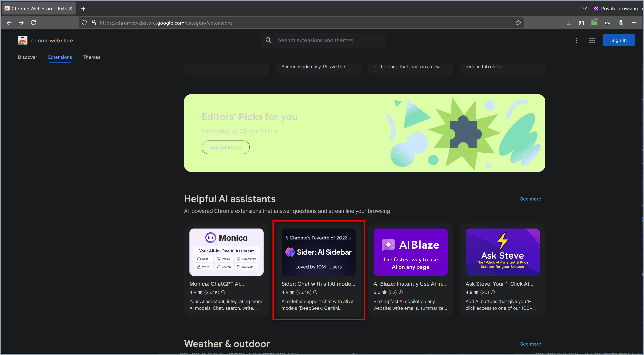Click the Chrome Web Store browser tab
Image resolution: width=644 pixels, height=355 pixels.
(39, 8)
